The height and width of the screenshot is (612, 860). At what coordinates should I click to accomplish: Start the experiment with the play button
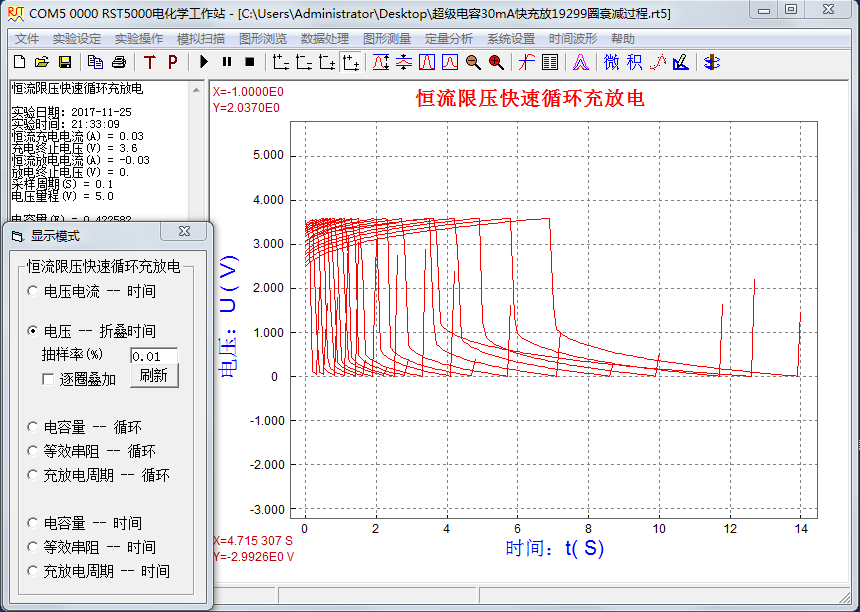(x=204, y=62)
